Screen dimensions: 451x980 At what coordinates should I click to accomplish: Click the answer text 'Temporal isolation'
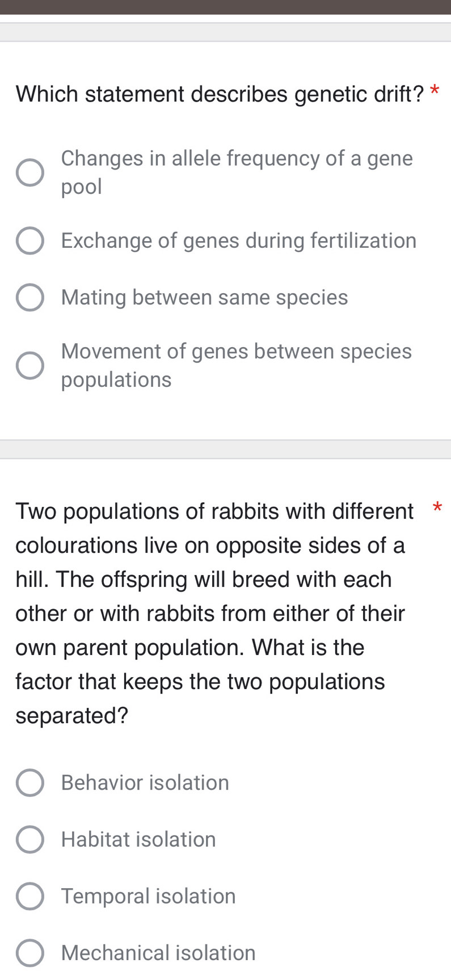point(148,896)
